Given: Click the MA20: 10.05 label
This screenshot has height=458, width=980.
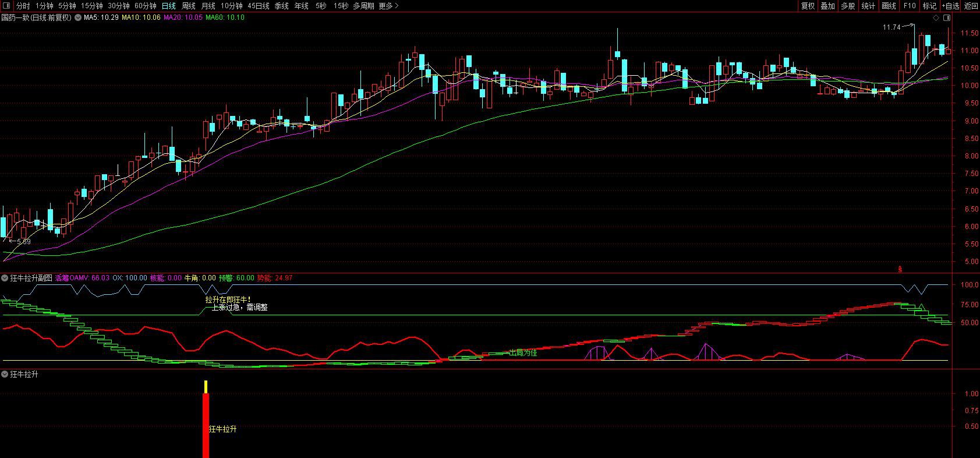Looking at the screenshot, I should click(183, 17).
